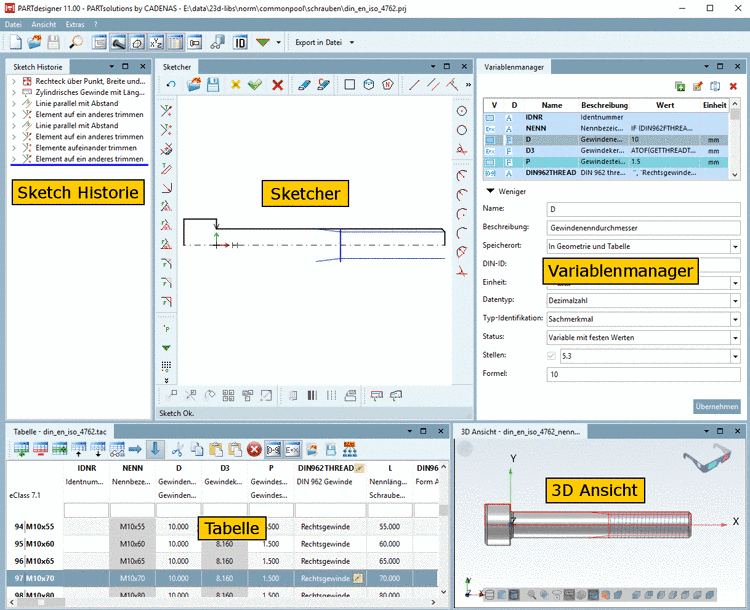Select table row 95 M10x60
Image resolution: width=750 pixels, height=610 pixels.
[x=222, y=544]
